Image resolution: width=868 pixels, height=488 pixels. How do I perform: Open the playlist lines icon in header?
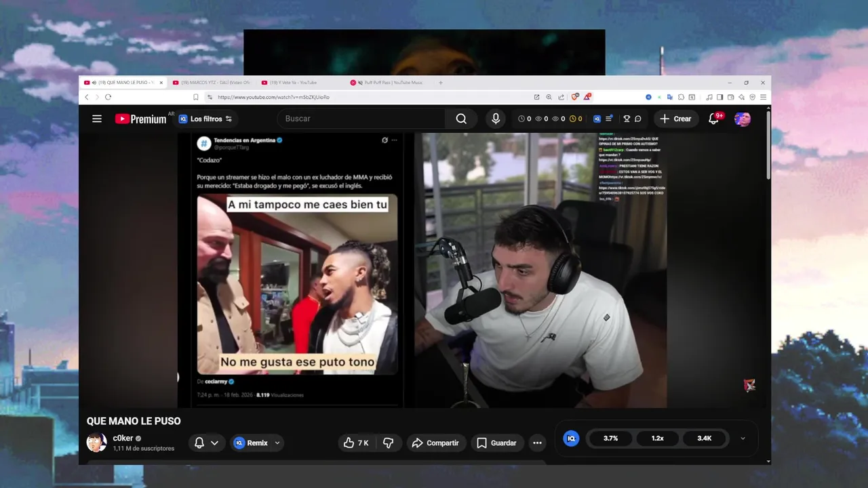coord(609,119)
